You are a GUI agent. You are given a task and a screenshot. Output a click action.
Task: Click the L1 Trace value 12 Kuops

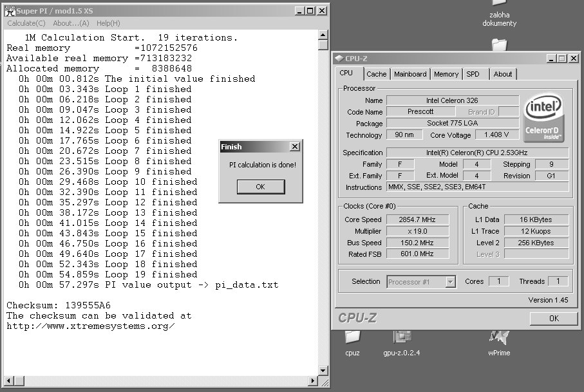click(536, 231)
